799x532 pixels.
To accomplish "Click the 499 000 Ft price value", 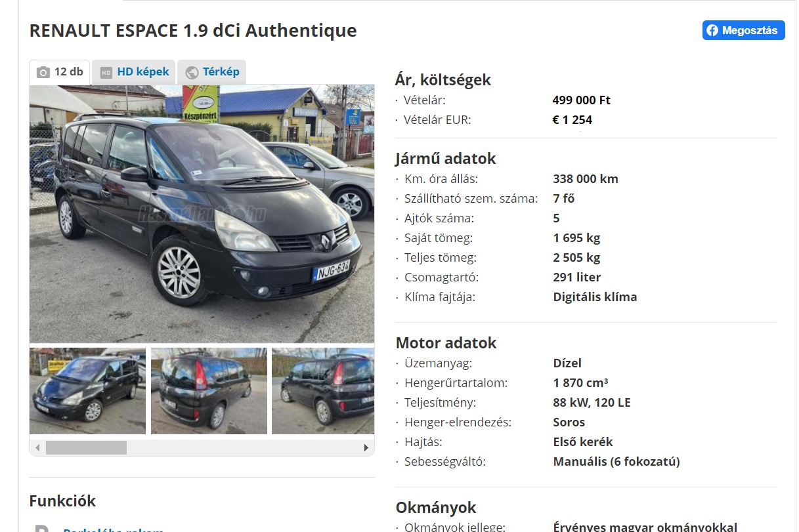I will [x=582, y=100].
